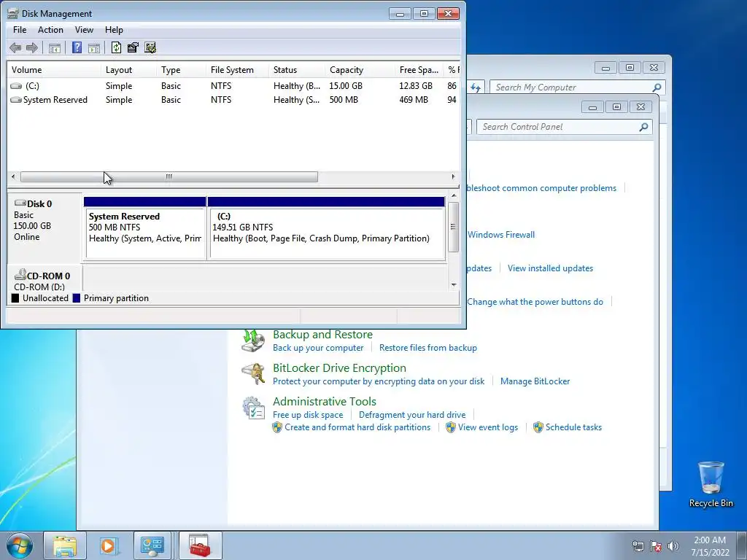
Task: Select the (C:) drive icon in volume list
Action: pos(16,86)
